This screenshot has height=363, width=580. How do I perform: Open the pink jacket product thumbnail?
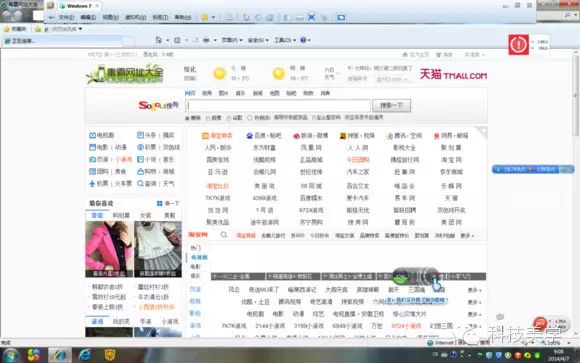109,249
